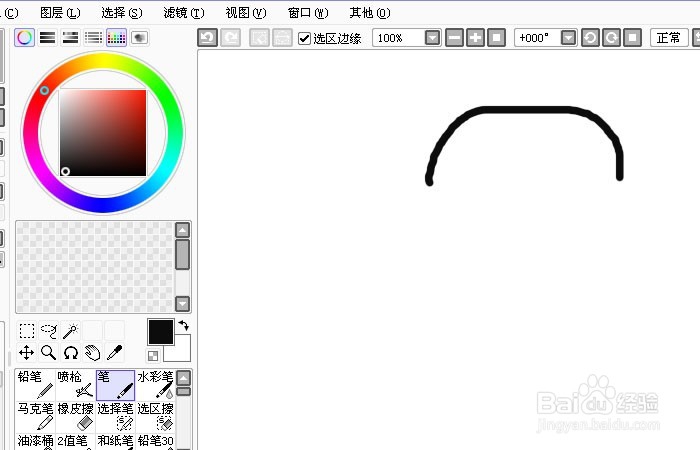Viewport: 700px width, 450px height.
Task: Click the brush list scroll-up arrow
Action: (x=183, y=378)
